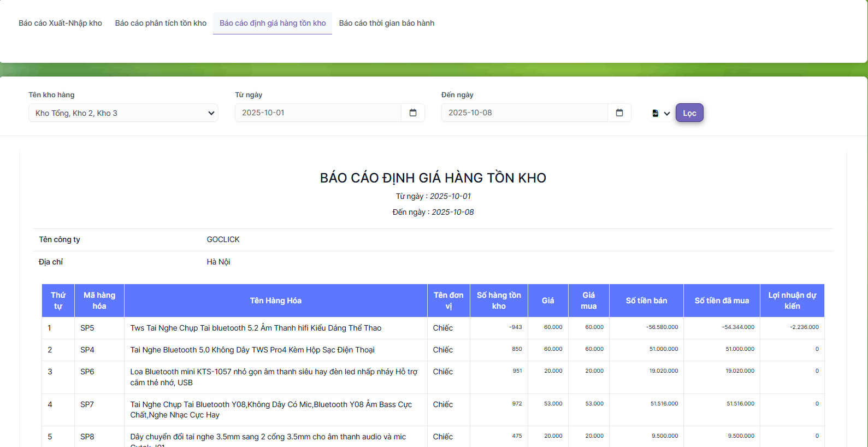Click the Số tiền đã mua header

click(722, 301)
